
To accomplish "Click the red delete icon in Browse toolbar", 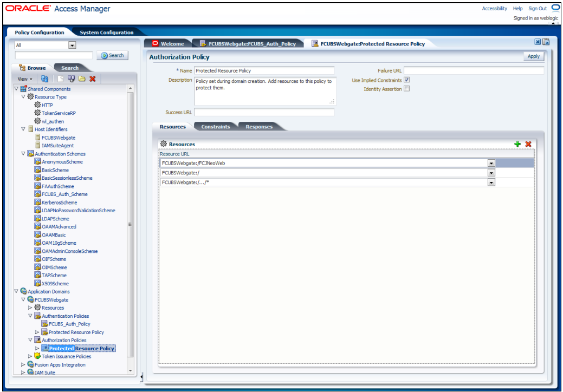I will point(93,79).
